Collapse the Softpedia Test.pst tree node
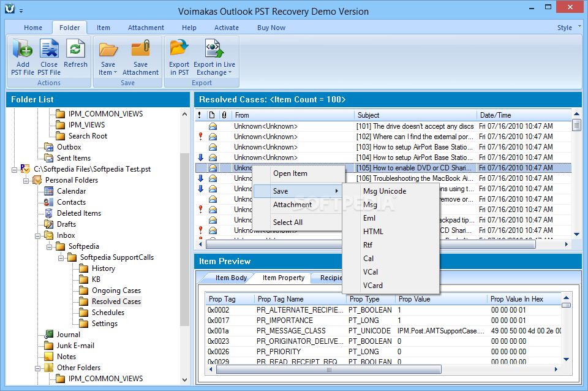The height and width of the screenshot is (391, 588). pos(14,170)
